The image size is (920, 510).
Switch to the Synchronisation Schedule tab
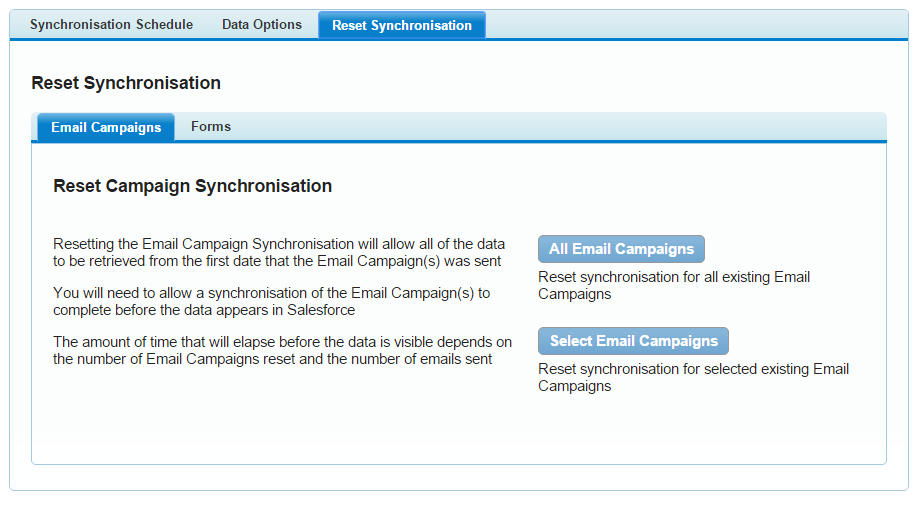click(111, 25)
